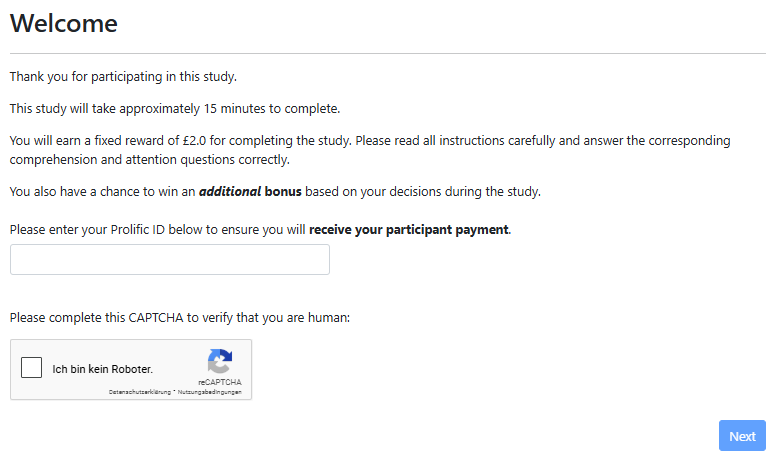Click the 'Please complete this CAPTCHA' instruction
This screenshot has width=775, height=460.
[180, 318]
